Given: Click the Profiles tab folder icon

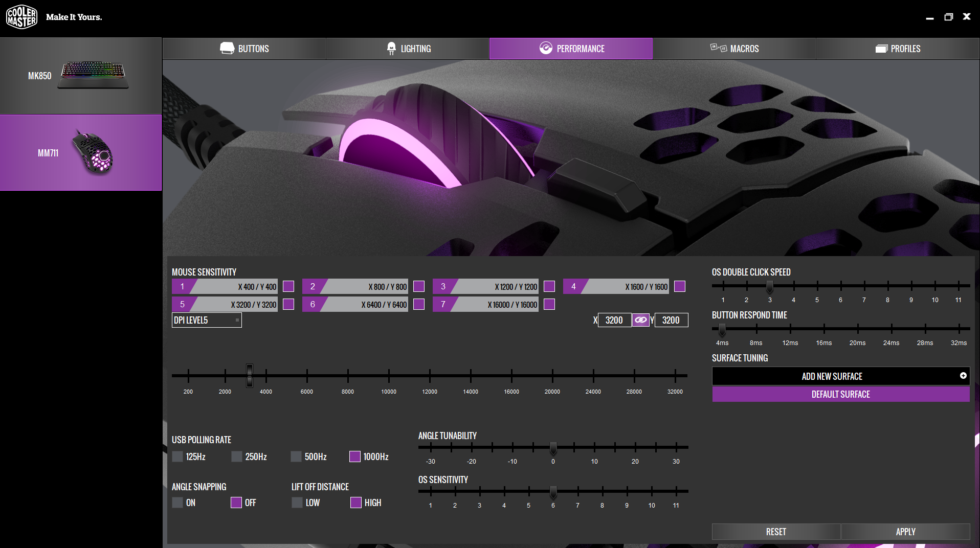Looking at the screenshot, I should click(881, 49).
